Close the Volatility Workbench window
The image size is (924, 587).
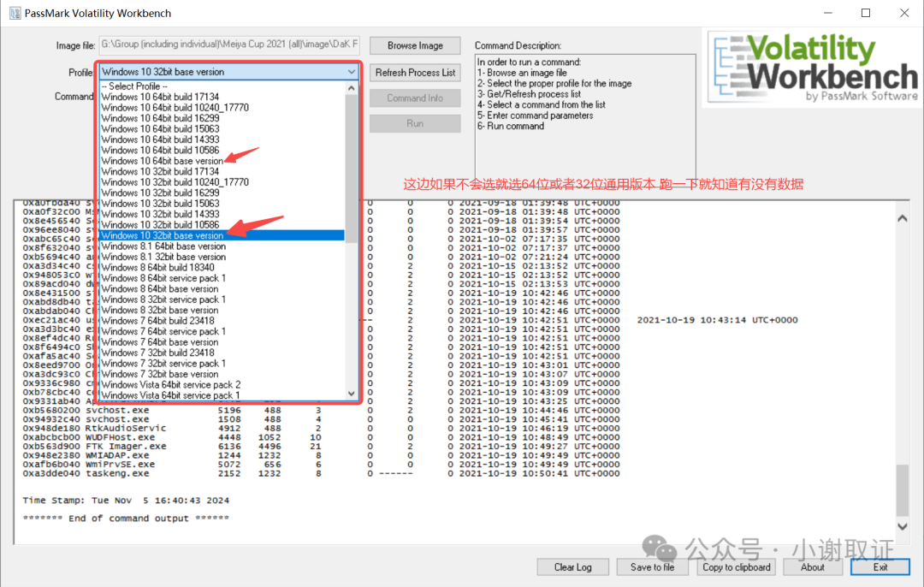pos(904,13)
